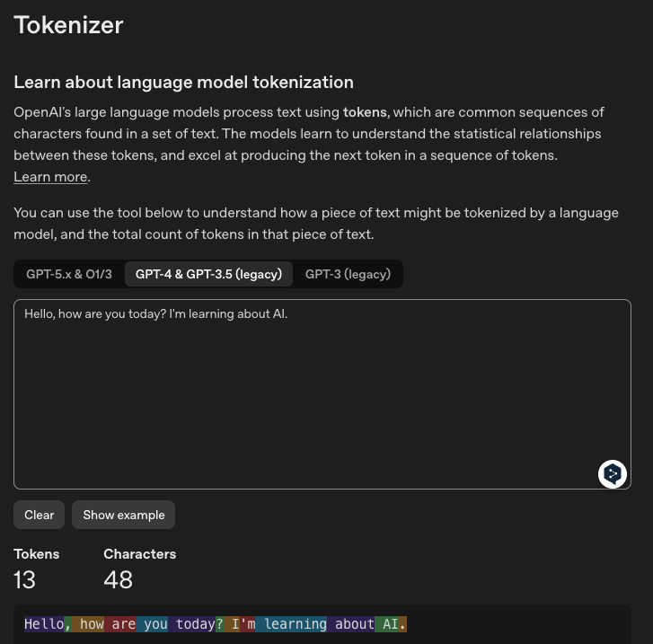
Task: Select the red highlighted "are" token
Action: pos(122,624)
